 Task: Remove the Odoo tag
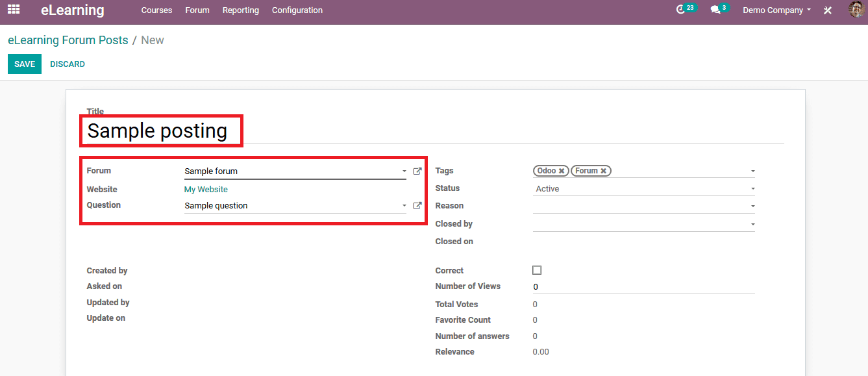[x=562, y=171]
